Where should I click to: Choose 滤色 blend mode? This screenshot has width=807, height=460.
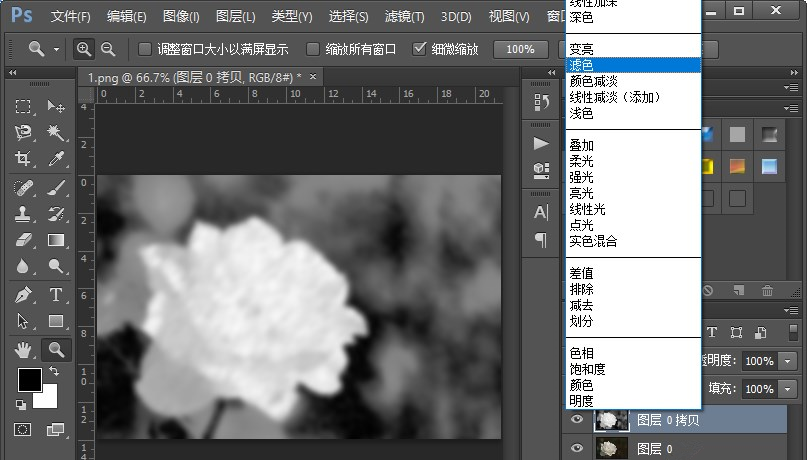633,65
